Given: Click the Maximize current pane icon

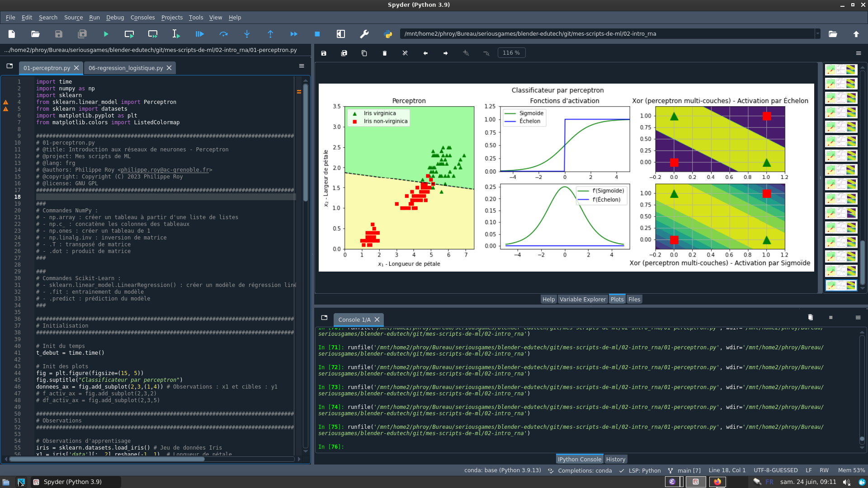Looking at the screenshot, I should pos(340,34).
